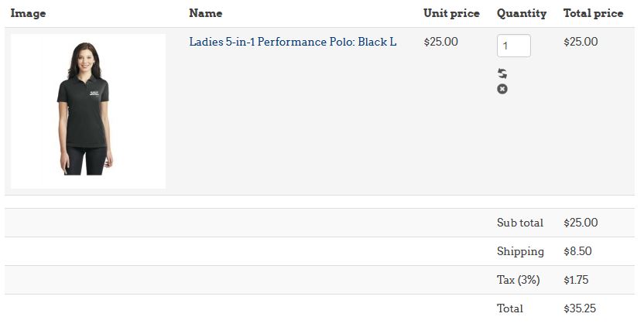Open the Ladies 5-in-1 Performance Polo link
644x327 pixels.
pyautogui.click(x=293, y=42)
